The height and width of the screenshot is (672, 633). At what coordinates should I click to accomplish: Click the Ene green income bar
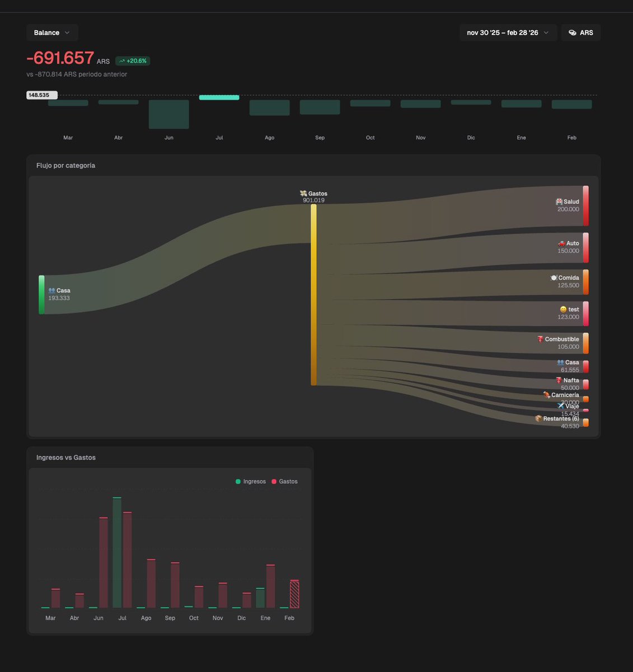(260, 598)
